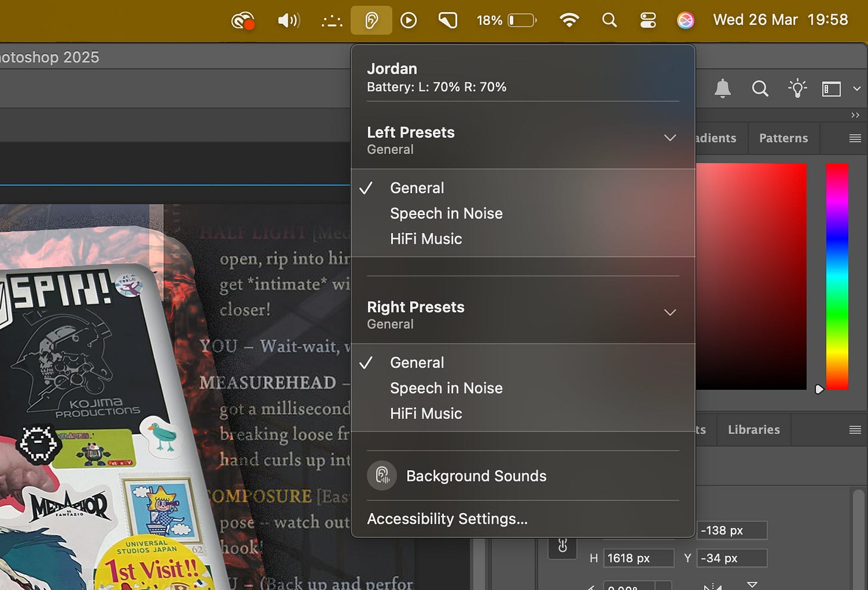Click the rainbow hue slider bar

tap(837, 276)
